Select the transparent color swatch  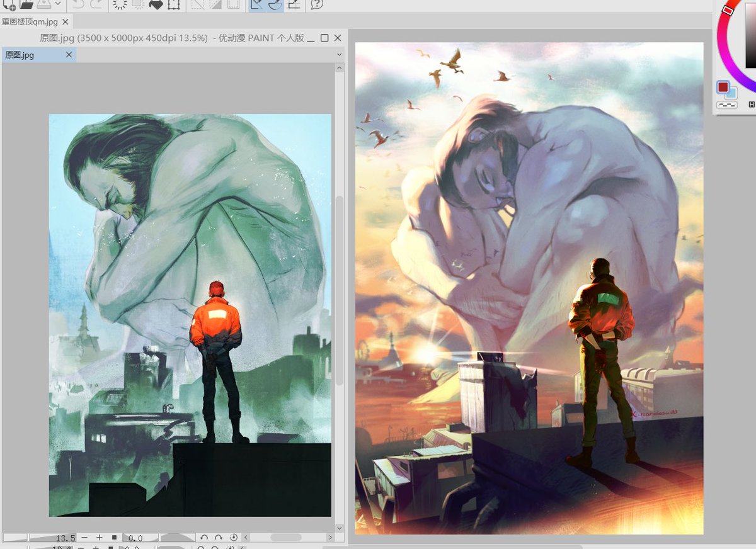pyautogui.click(x=726, y=105)
